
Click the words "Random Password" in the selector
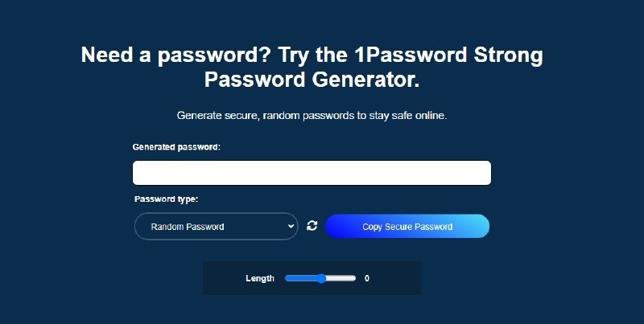click(188, 227)
